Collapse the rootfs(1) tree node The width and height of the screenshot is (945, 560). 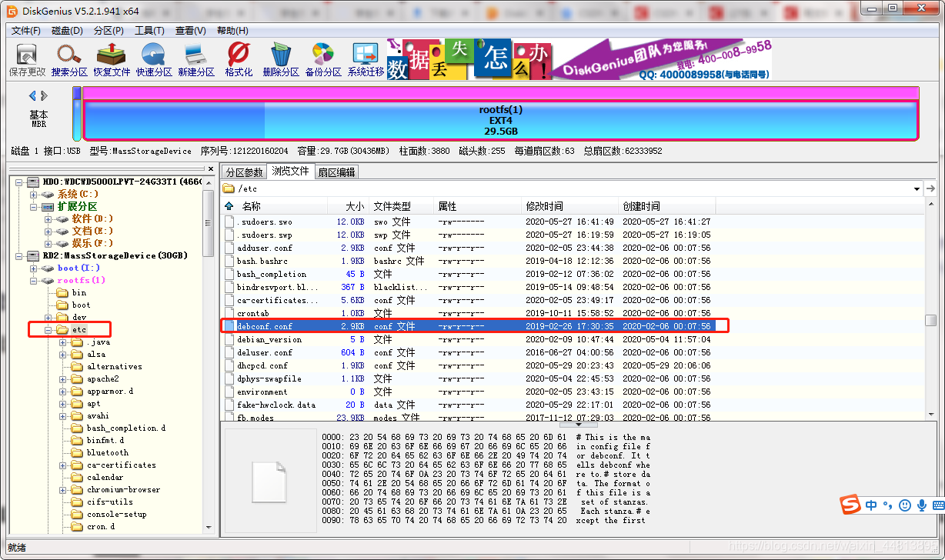[33, 280]
